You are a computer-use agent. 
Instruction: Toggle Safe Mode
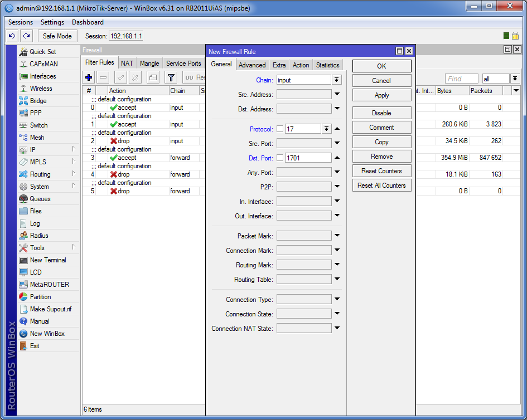coord(57,36)
